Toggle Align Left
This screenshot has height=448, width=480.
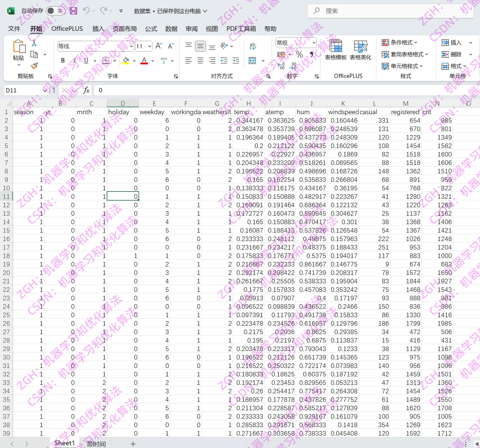point(189,61)
